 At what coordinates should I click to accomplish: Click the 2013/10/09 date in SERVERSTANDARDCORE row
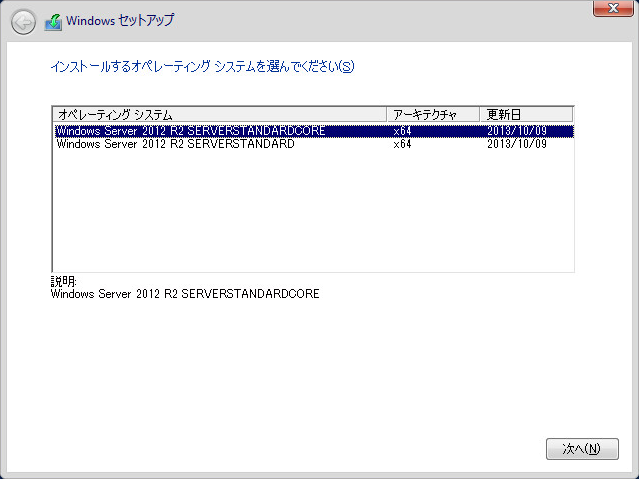click(517, 131)
